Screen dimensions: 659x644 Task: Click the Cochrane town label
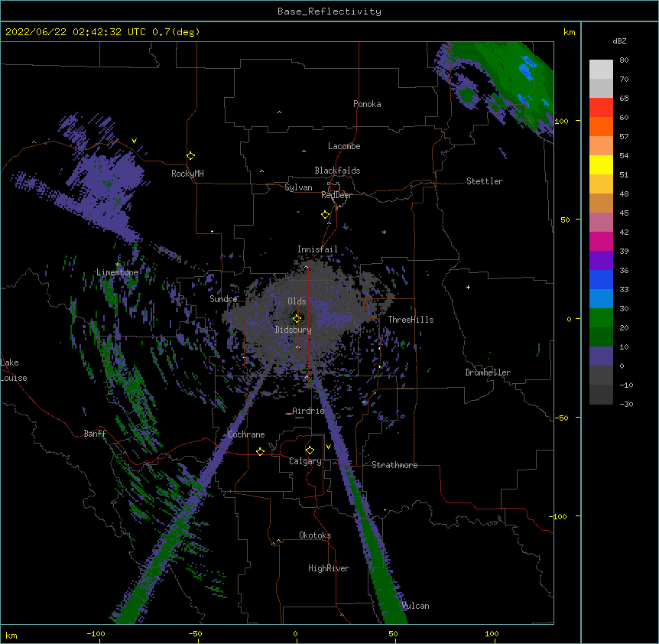tap(246, 434)
